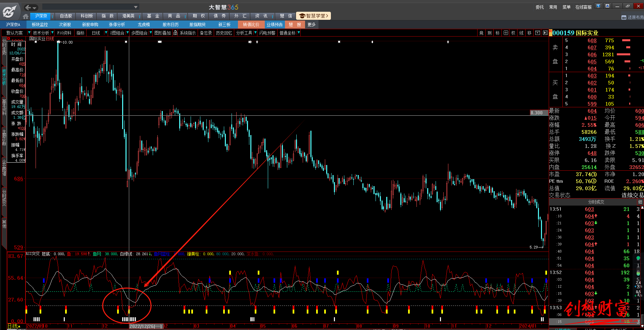Click the 慧搜 button

(295, 24)
